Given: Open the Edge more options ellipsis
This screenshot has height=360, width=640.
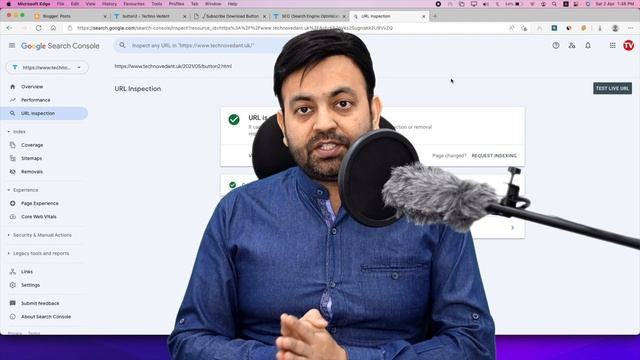Looking at the screenshot, I should click(x=631, y=28).
